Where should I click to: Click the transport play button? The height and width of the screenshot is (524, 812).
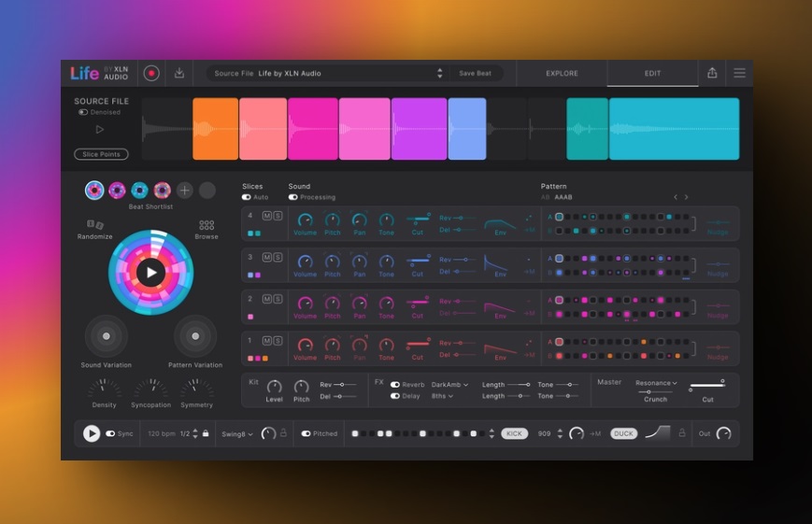click(92, 433)
